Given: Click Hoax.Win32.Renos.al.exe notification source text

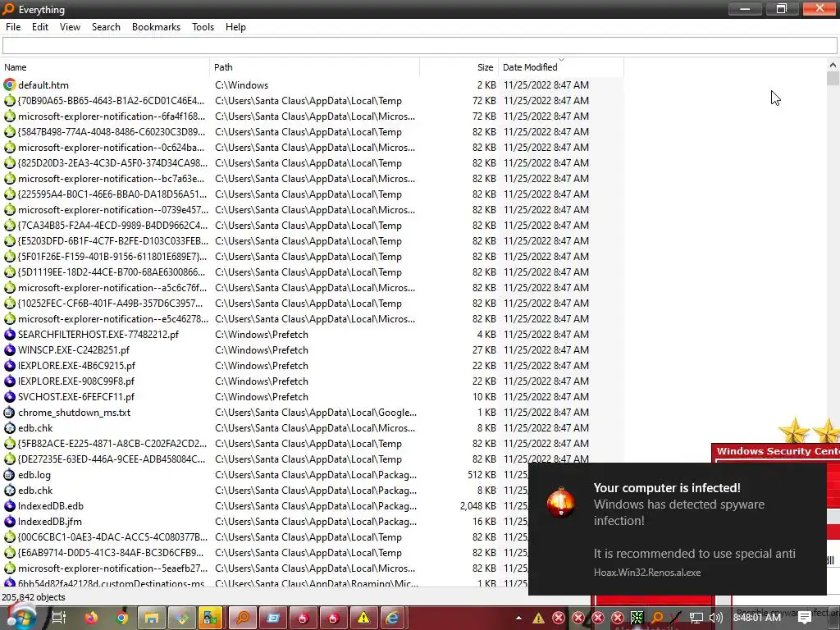Looking at the screenshot, I should click(x=647, y=572).
